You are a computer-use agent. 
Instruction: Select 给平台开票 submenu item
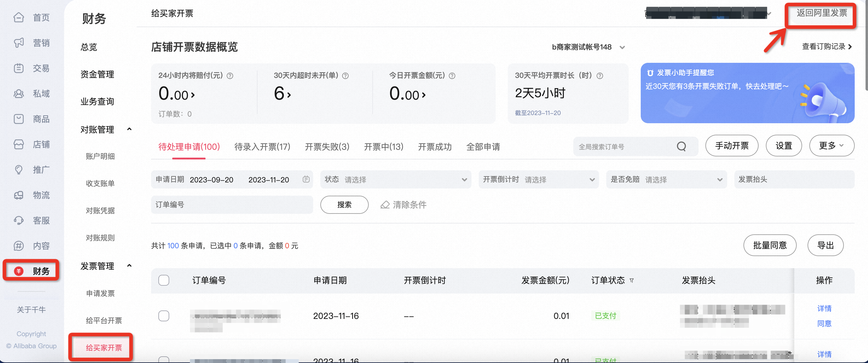pyautogui.click(x=104, y=321)
